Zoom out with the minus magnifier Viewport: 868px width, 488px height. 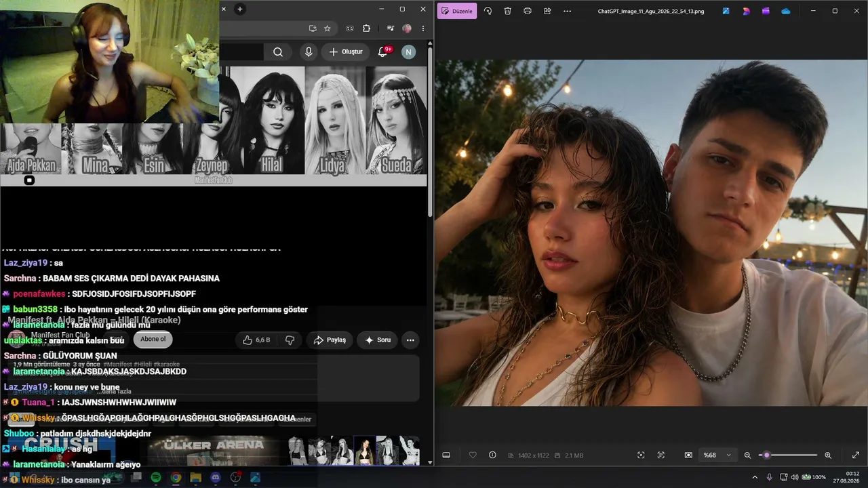tap(747, 455)
